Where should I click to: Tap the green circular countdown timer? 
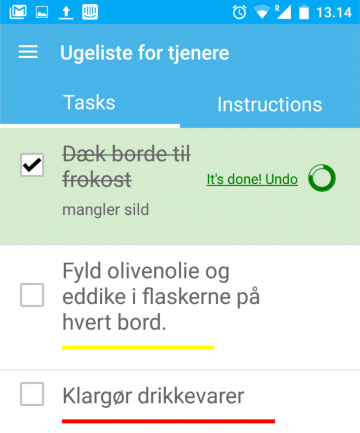(x=322, y=178)
